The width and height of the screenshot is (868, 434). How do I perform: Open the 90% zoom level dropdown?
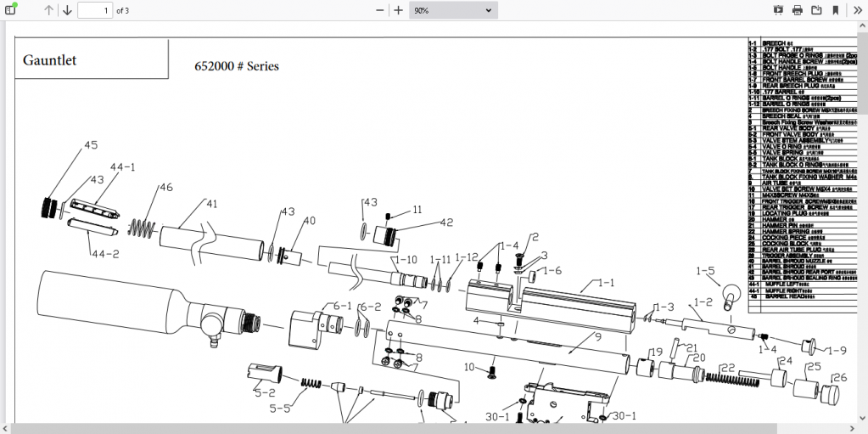pyautogui.click(x=453, y=10)
